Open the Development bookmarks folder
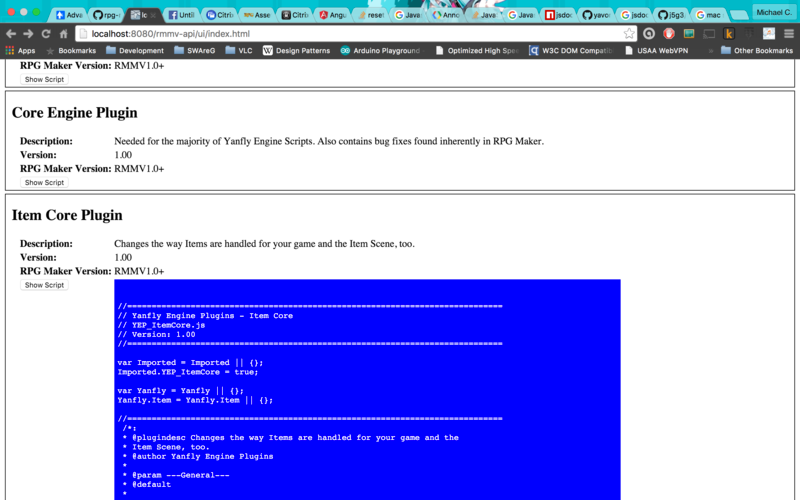The width and height of the screenshot is (800, 500). pos(133,50)
